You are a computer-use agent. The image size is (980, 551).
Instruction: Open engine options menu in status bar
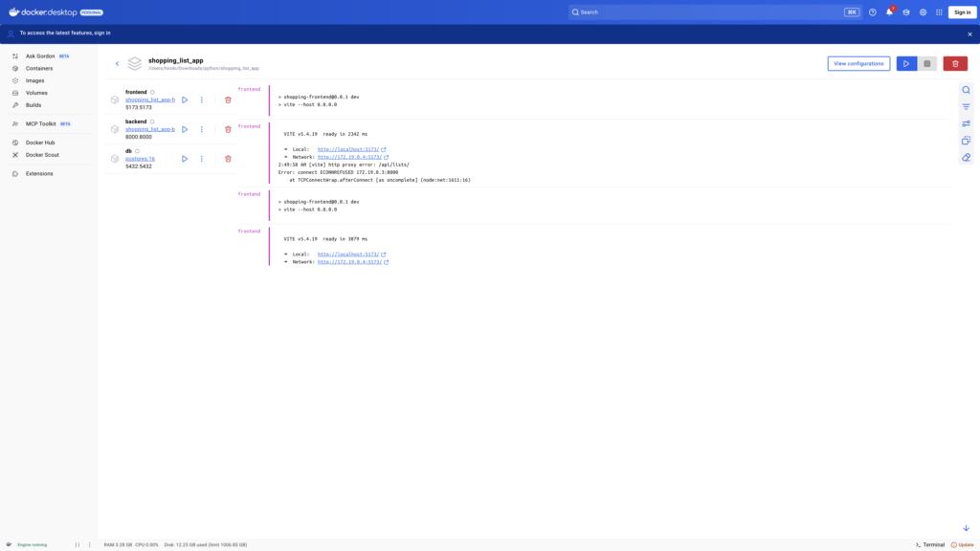(x=89, y=544)
